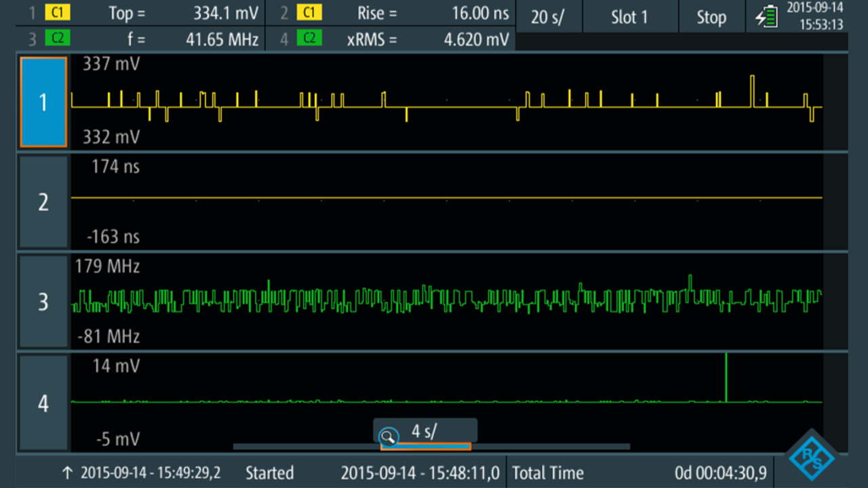
Task: Click the yellow C1 badge beside Rise measurement
Action: click(309, 13)
